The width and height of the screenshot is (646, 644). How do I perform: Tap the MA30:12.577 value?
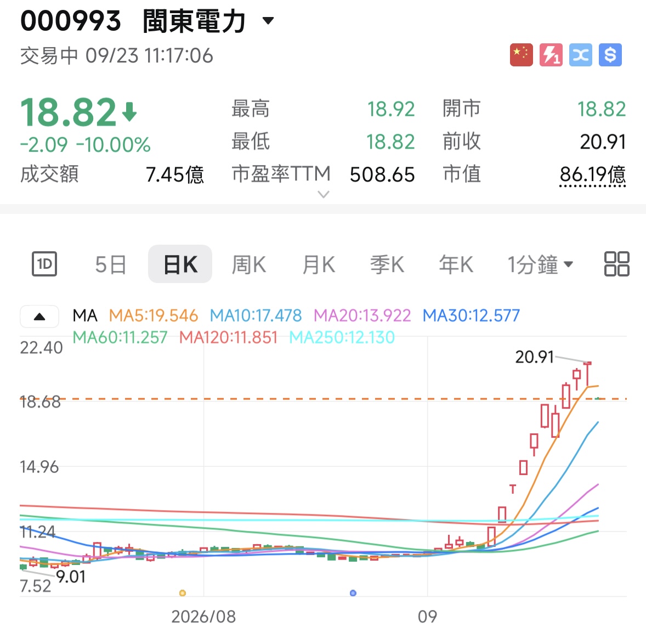pos(471,315)
